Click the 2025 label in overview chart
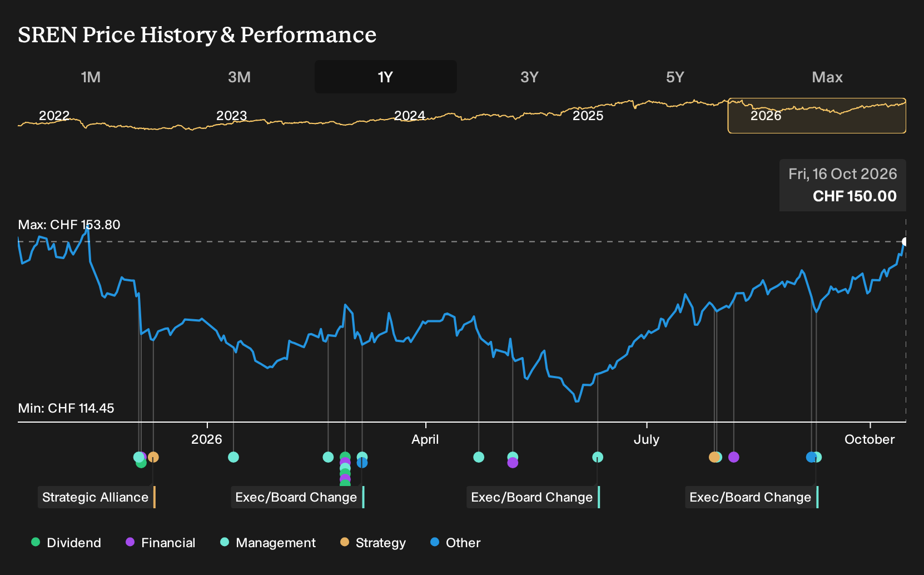Image resolution: width=924 pixels, height=575 pixels. [x=588, y=116]
